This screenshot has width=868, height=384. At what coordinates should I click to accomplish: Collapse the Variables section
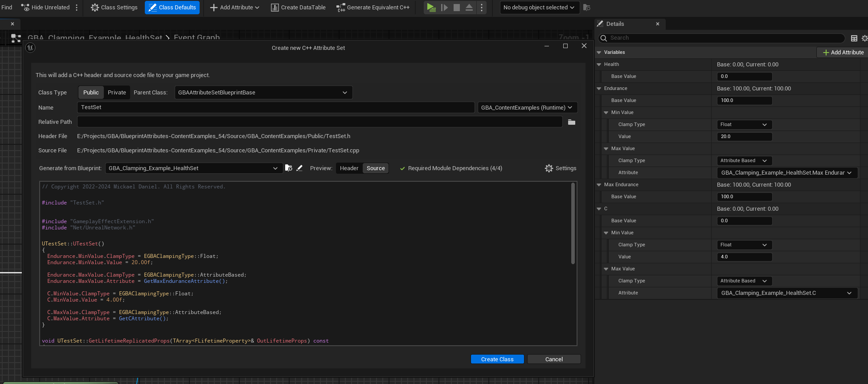pos(599,53)
